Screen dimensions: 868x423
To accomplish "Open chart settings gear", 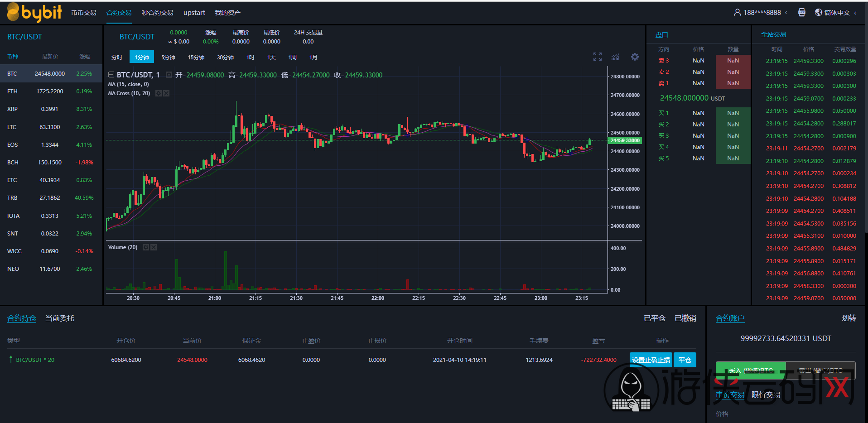I will click(635, 57).
